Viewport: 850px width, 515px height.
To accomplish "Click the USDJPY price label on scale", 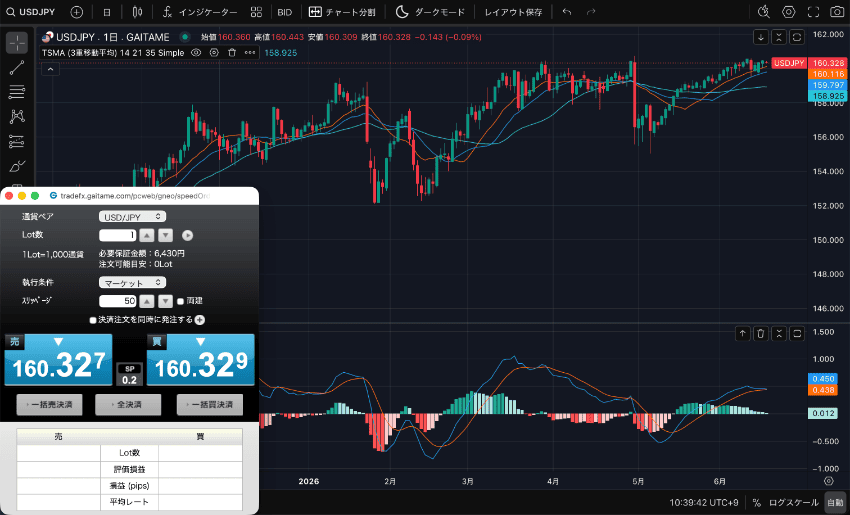I will tap(789, 63).
